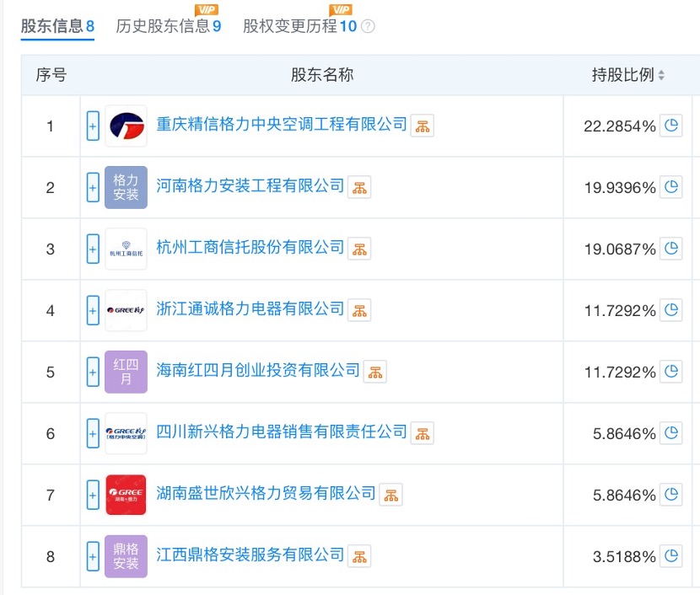Image resolution: width=700 pixels, height=595 pixels.
Task: Switch to 股权变更历程 10 tab
Action: point(299,26)
